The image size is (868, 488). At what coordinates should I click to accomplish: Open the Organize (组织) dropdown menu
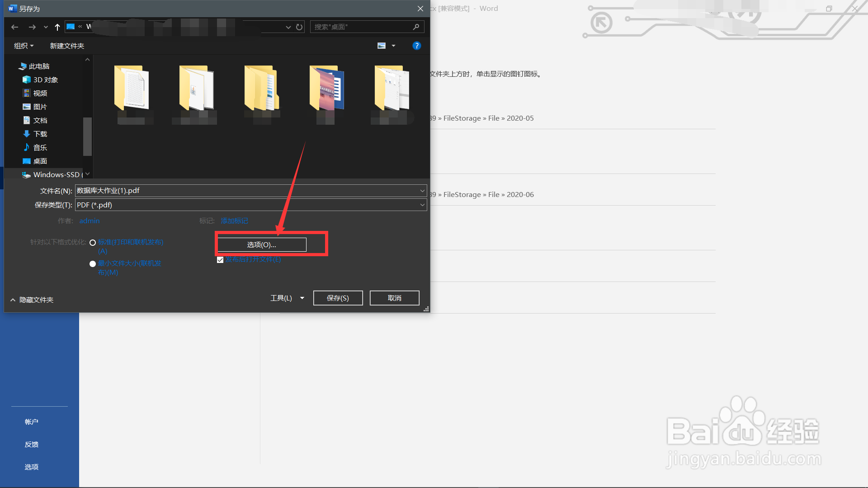24,46
